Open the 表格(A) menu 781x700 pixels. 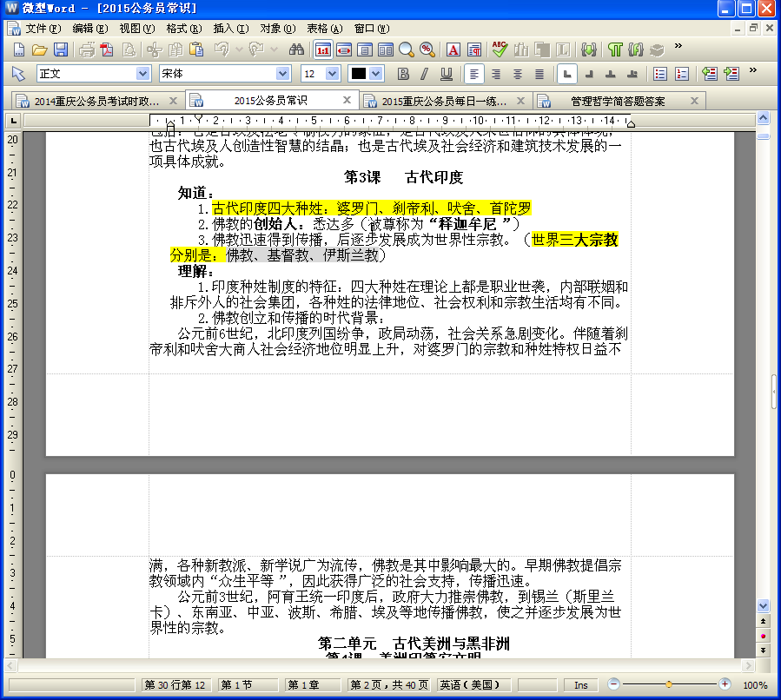point(325,29)
